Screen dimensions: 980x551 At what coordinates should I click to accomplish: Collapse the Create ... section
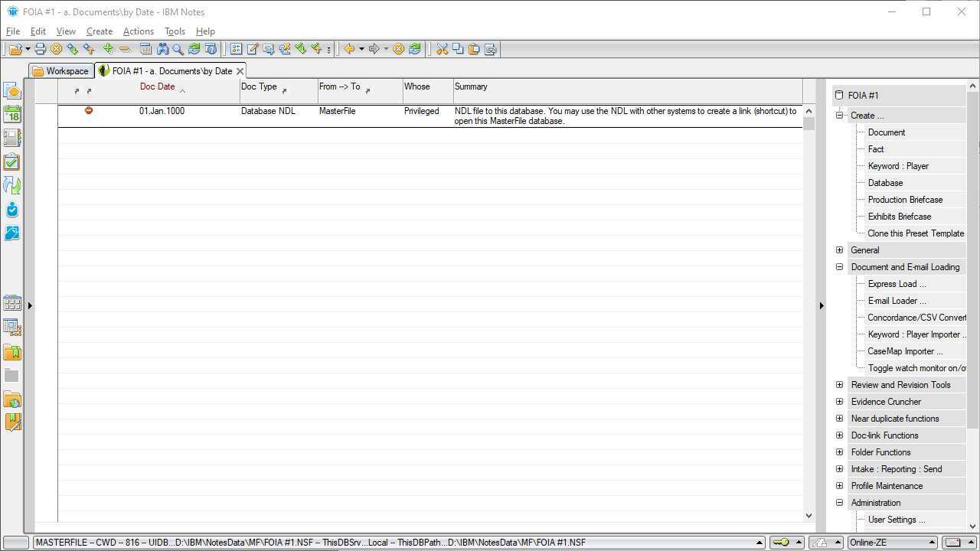(x=839, y=116)
